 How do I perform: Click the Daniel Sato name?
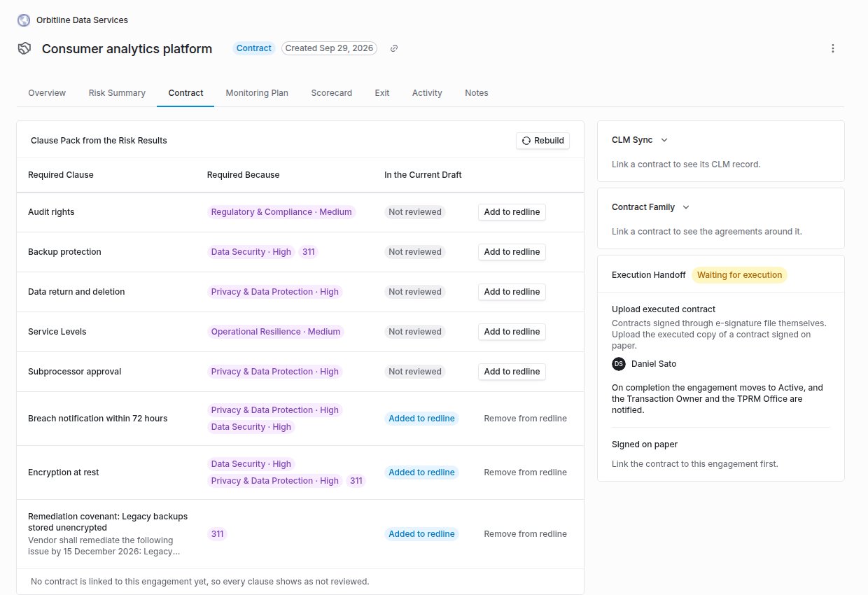654,364
